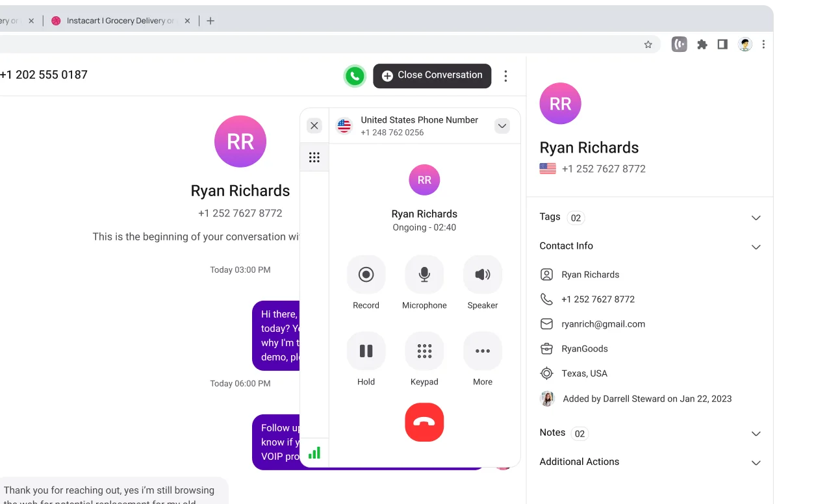The height and width of the screenshot is (504, 816).
Task: Close the Instacart browser tab
Action: click(x=187, y=21)
